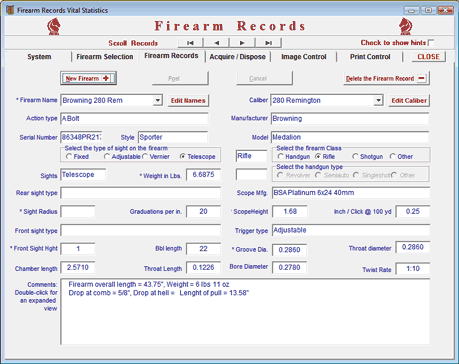The image size is (459, 364).
Task: Switch to the Firearm Selection tab
Action: pyautogui.click(x=105, y=57)
